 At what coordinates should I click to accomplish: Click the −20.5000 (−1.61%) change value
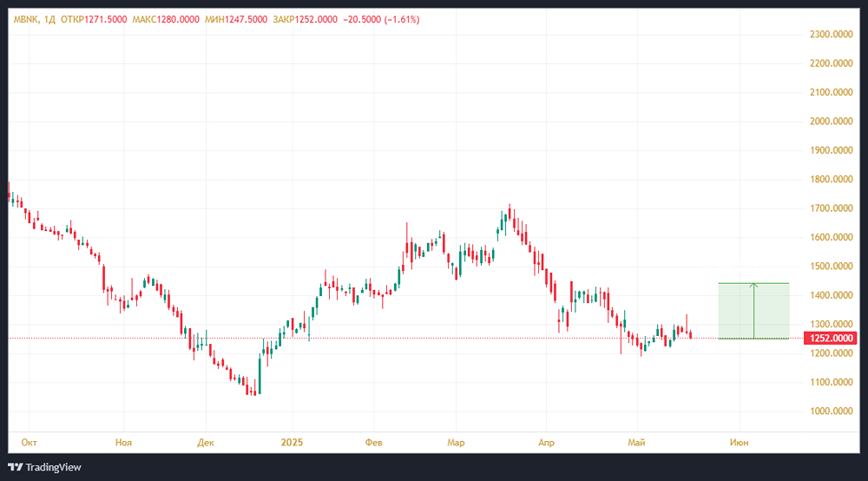click(x=381, y=19)
